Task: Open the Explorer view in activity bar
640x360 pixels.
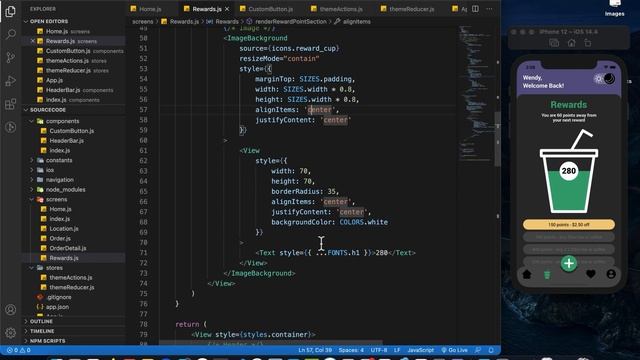Action: click(x=11, y=11)
